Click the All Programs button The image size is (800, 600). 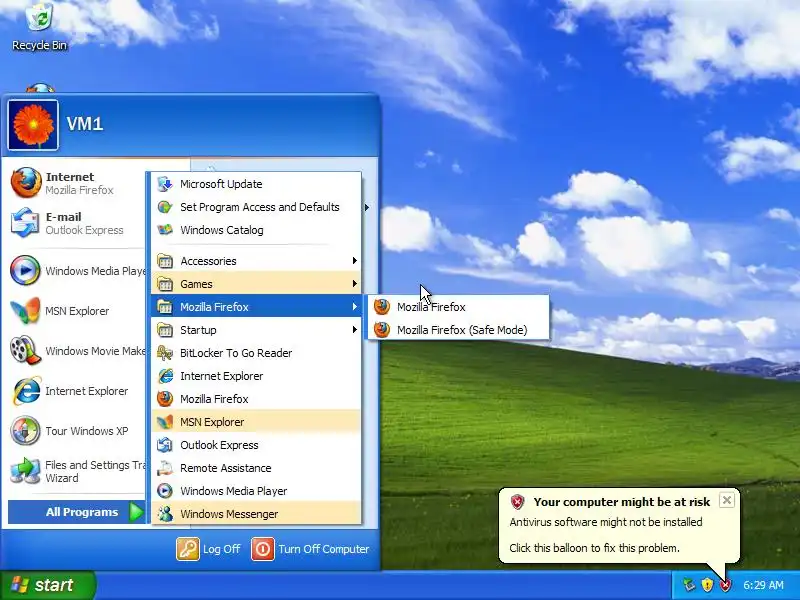[77, 512]
